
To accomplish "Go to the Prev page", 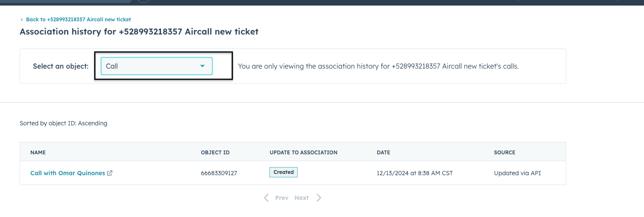I will [281, 198].
